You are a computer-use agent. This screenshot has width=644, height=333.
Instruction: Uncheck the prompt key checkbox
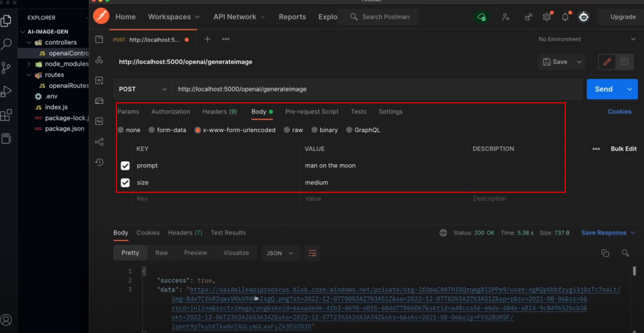pos(125,166)
